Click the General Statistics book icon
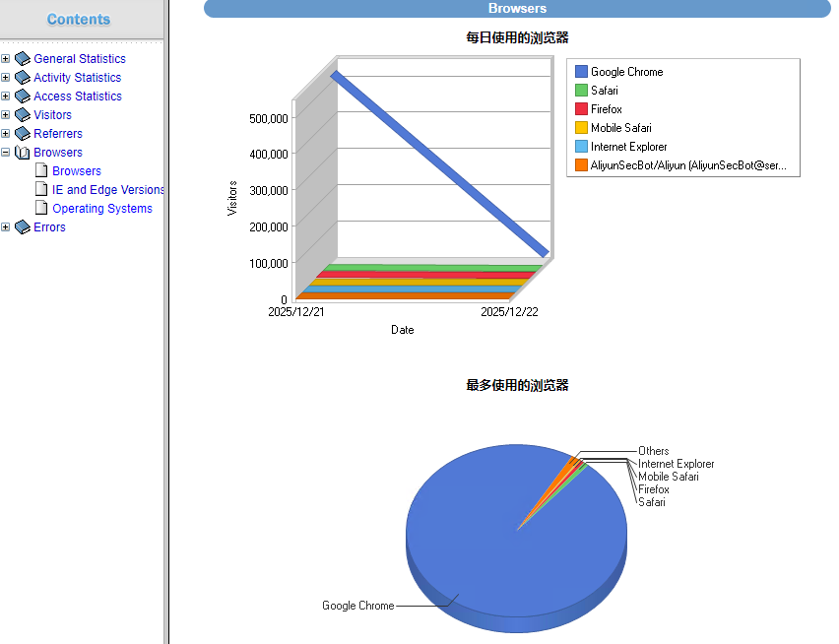Viewport: 839px width, 644px height. pyautogui.click(x=23, y=59)
